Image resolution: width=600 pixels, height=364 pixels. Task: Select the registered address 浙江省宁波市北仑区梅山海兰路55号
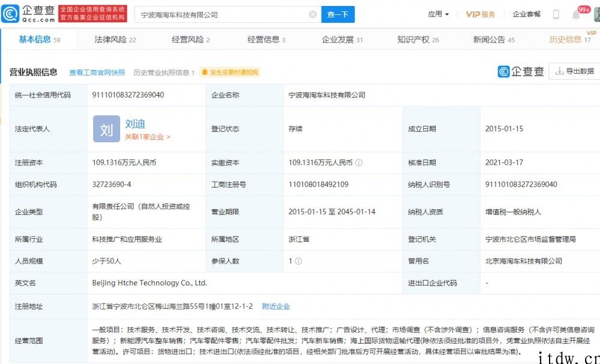172,306
